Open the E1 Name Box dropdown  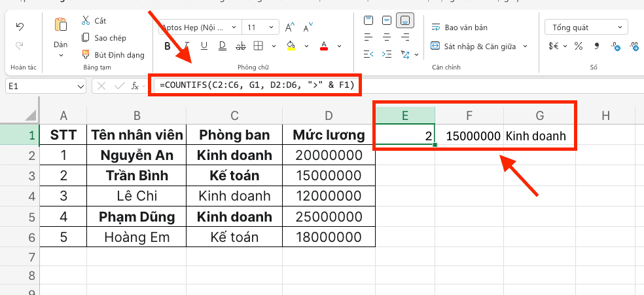[80, 87]
